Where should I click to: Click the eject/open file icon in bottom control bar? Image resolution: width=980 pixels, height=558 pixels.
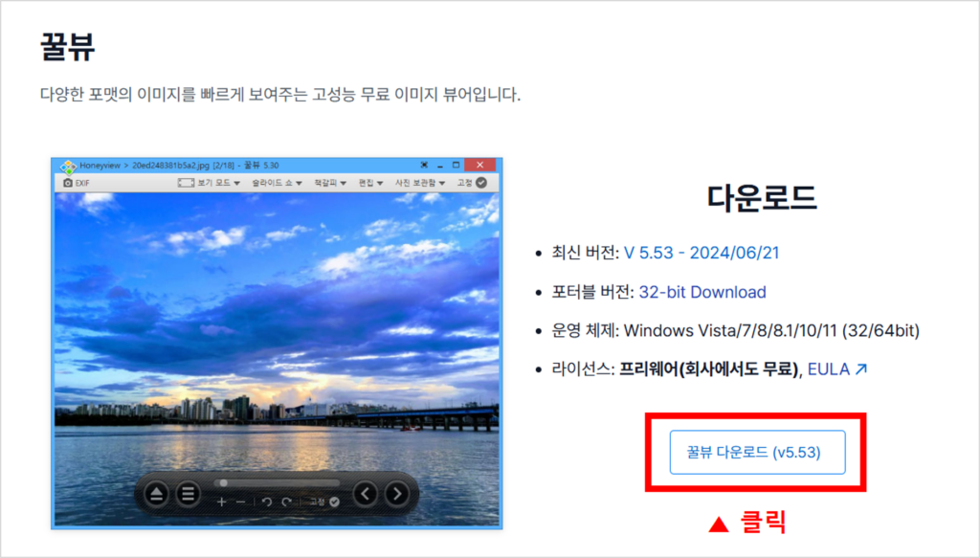click(156, 494)
